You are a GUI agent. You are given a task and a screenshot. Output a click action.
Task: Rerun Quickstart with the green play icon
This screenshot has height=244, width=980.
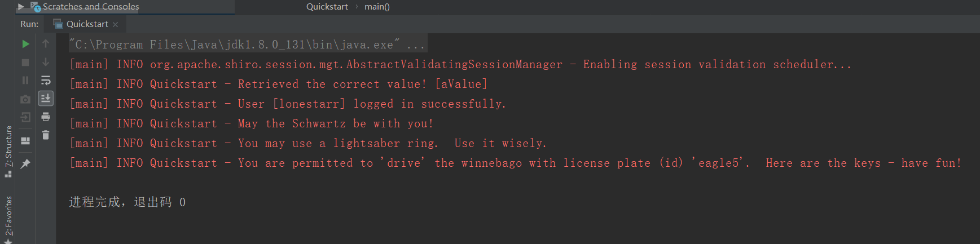pos(25,44)
